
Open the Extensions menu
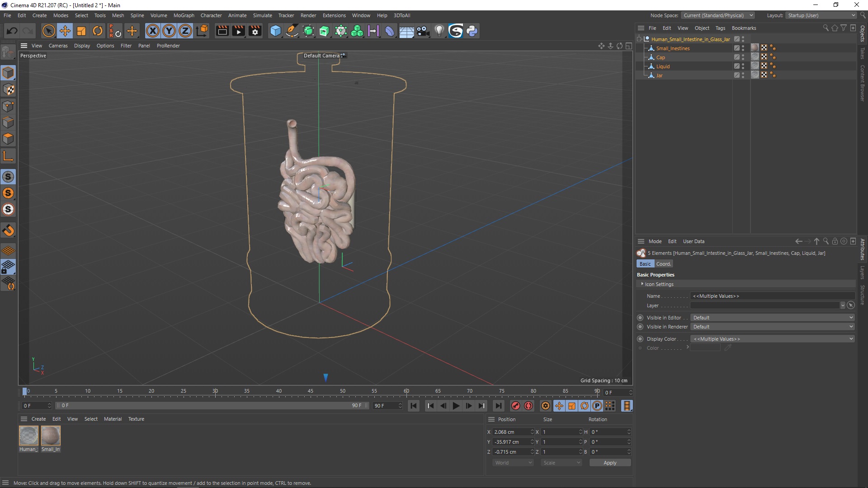point(334,15)
